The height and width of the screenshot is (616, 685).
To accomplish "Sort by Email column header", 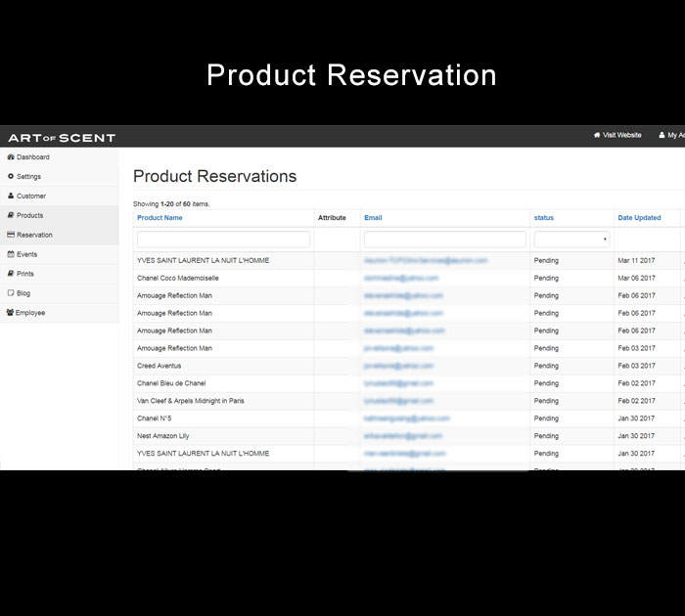I will [x=373, y=217].
